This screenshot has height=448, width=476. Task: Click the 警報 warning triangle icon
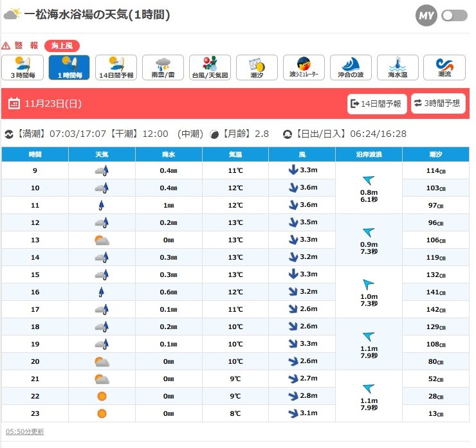coord(6,46)
